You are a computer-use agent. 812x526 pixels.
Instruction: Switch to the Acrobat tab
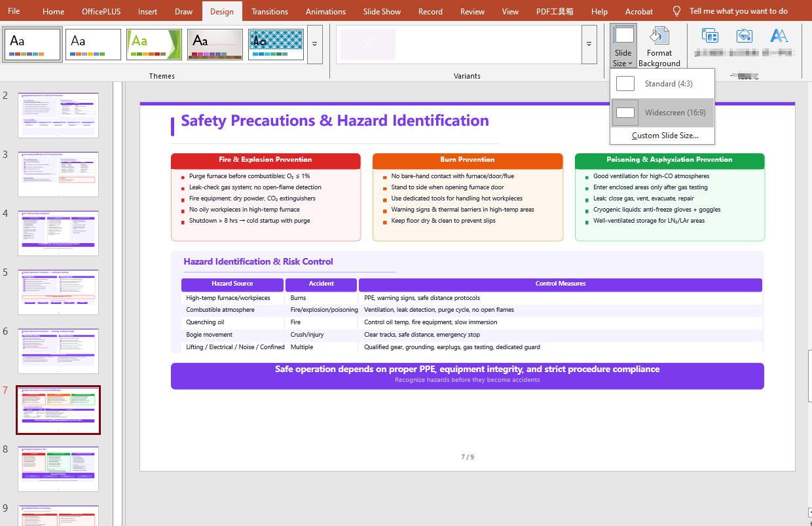(x=639, y=11)
